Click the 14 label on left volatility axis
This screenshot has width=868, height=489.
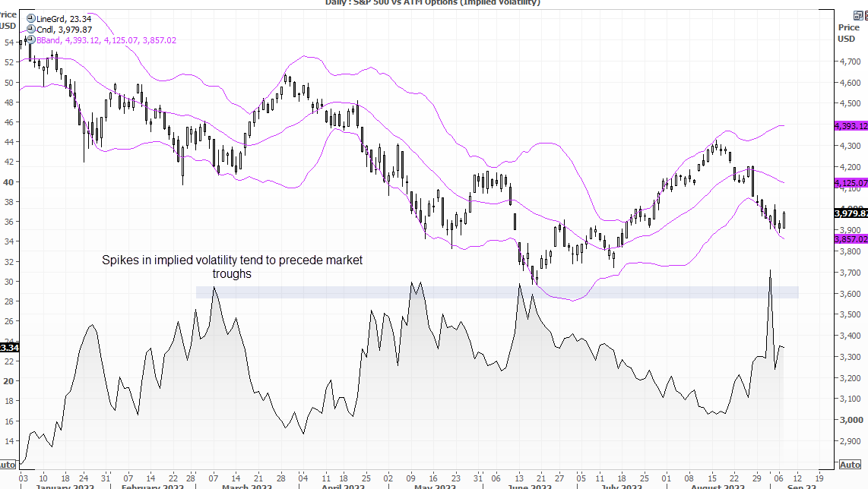(9, 441)
